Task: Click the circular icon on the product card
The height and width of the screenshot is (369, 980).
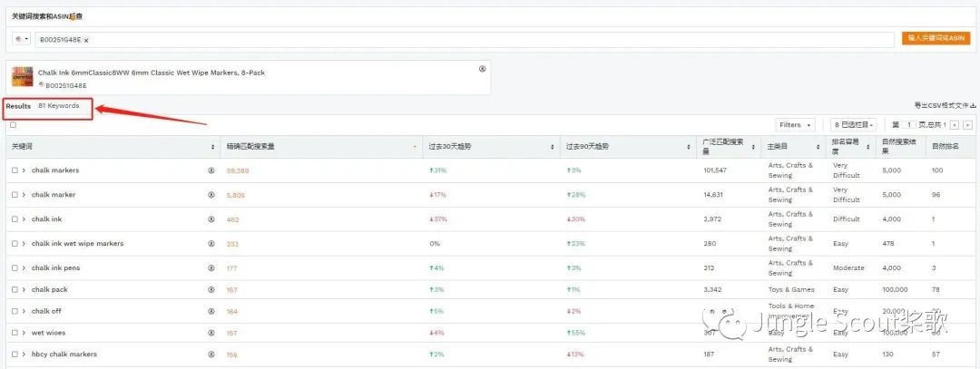Action: [x=482, y=69]
